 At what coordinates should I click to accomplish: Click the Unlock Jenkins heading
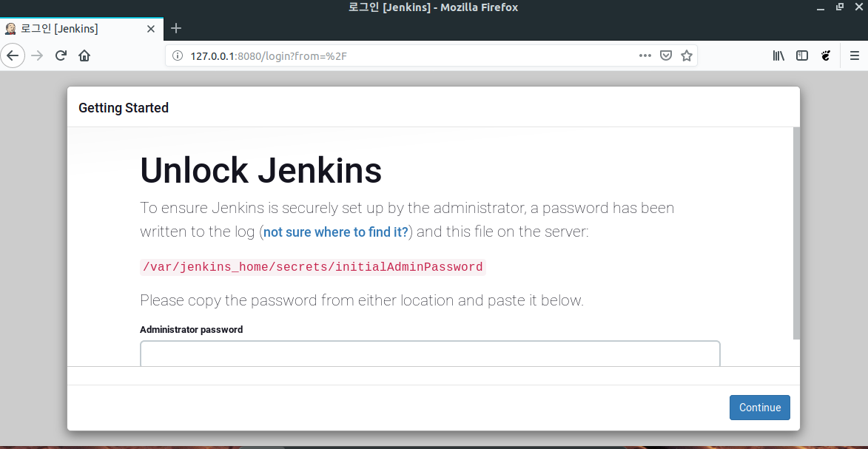point(260,171)
